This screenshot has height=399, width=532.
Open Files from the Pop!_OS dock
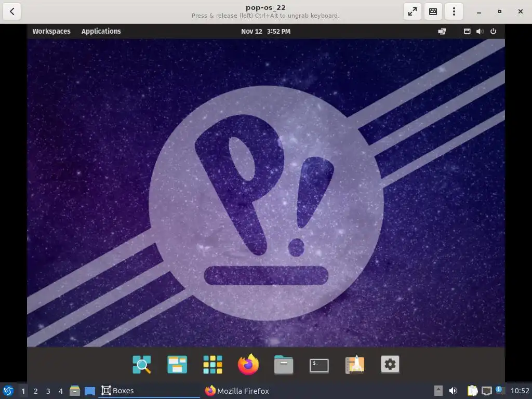click(284, 364)
